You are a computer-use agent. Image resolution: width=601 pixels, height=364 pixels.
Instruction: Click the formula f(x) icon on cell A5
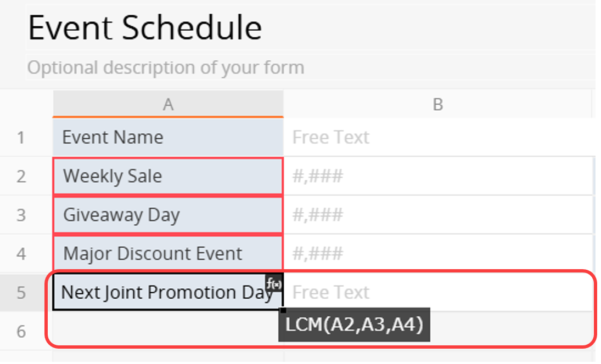273,283
